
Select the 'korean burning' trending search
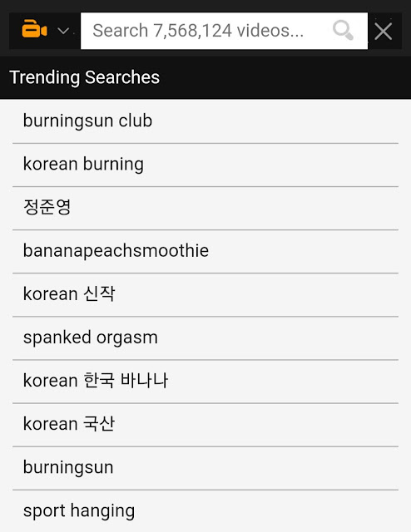tap(205, 165)
